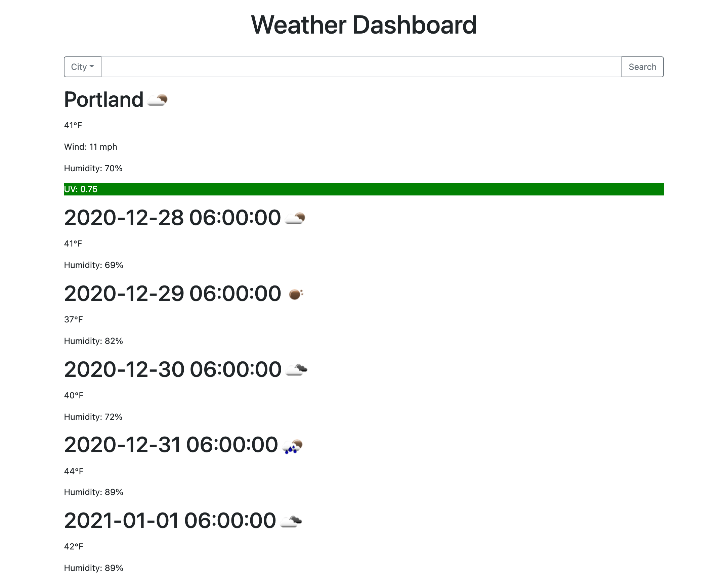Focus the city search text field
Image resolution: width=728 pixels, height=583 pixels.
(361, 67)
